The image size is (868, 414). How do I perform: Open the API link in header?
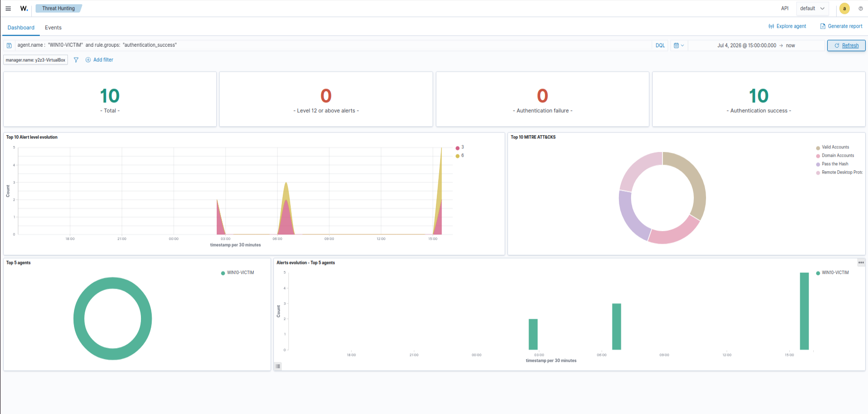(x=785, y=8)
